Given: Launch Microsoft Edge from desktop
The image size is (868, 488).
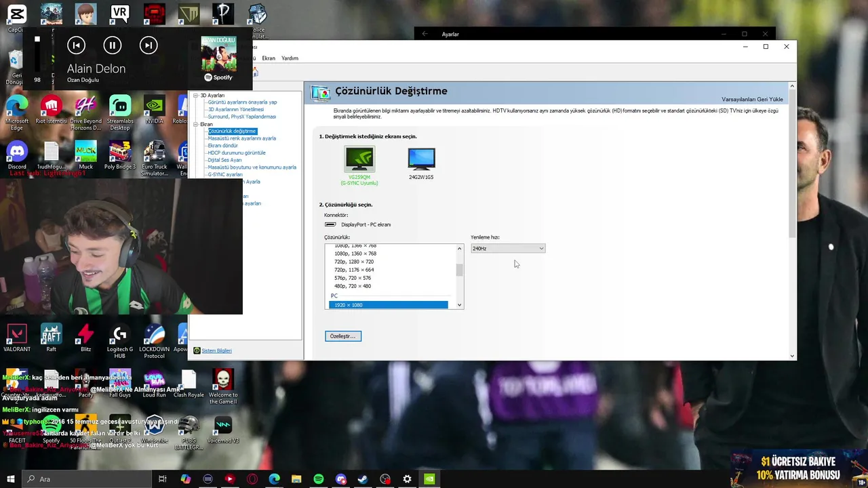Looking at the screenshot, I should (17, 113).
